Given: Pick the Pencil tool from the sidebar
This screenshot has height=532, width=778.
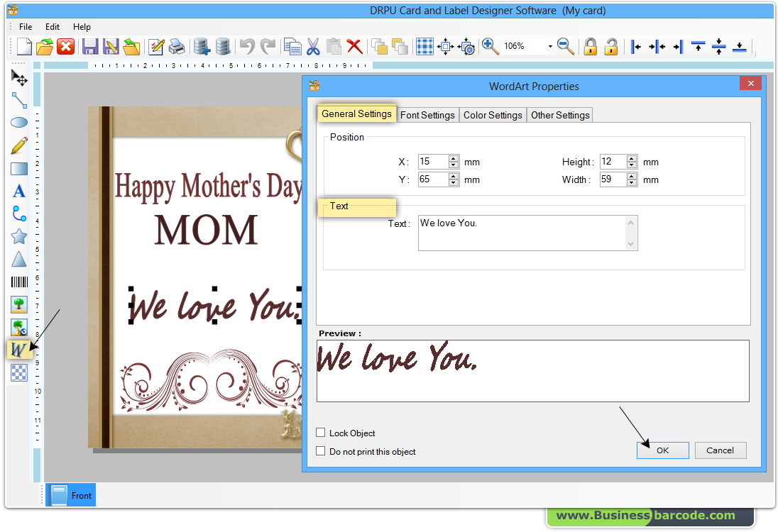Looking at the screenshot, I should click(x=18, y=145).
